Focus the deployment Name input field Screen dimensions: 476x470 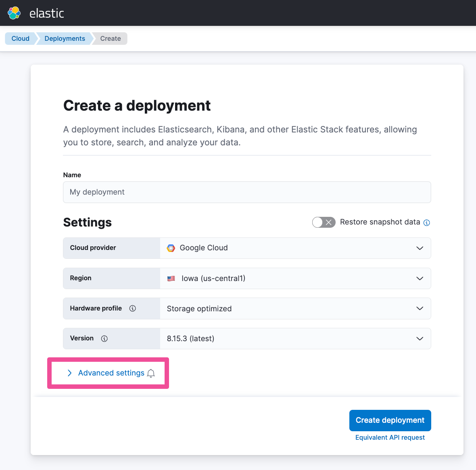pyautogui.click(x=247, y=192)
